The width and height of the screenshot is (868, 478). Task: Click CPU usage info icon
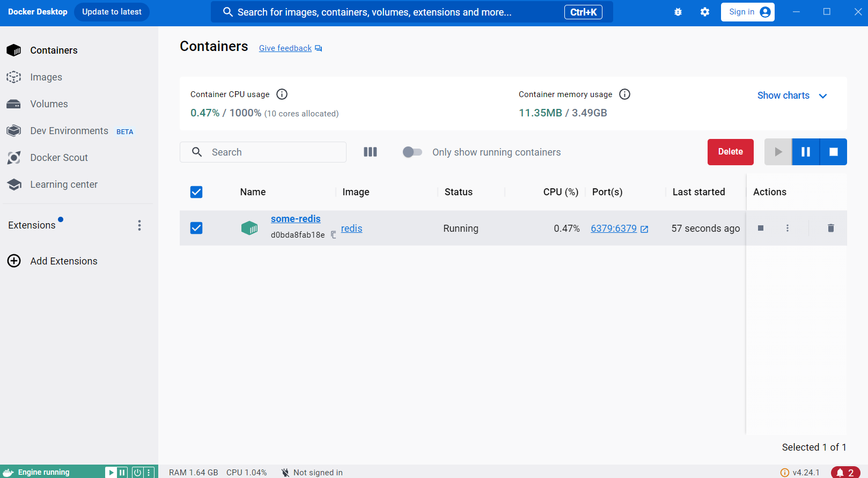[x=282, y=94]
